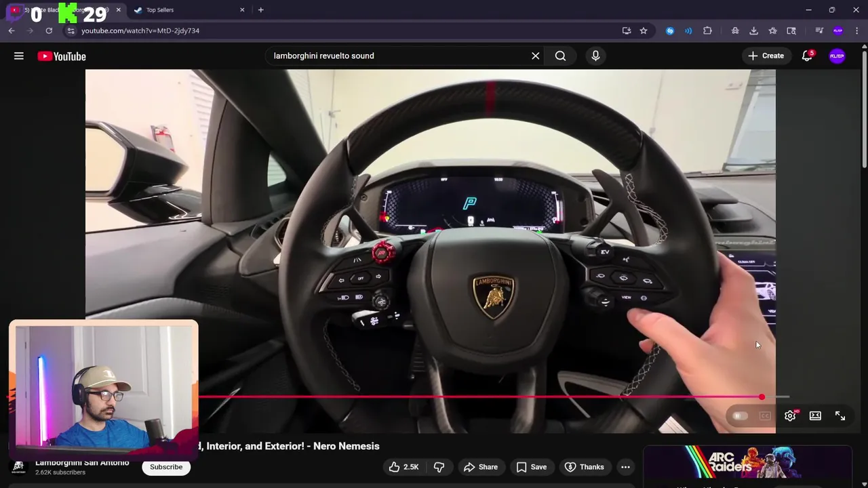The width and height of the screenshot is (868, 488).
Task: Open Chrome extensions puzzle menu
Action: 707,30
